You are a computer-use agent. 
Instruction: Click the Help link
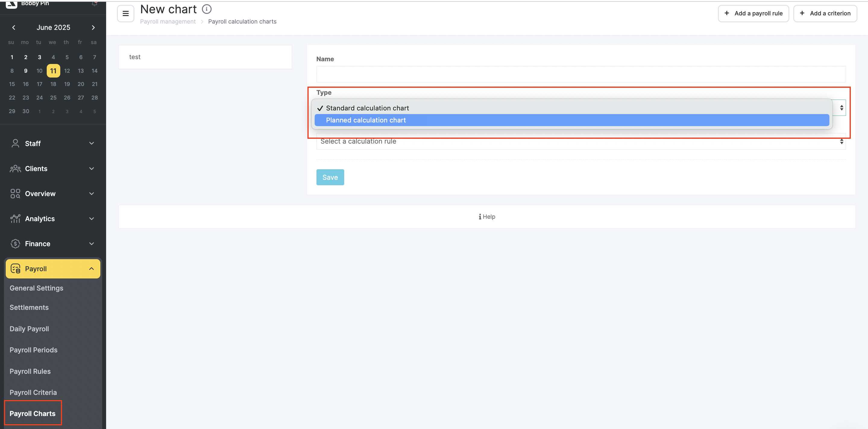[x=487, y=217]
